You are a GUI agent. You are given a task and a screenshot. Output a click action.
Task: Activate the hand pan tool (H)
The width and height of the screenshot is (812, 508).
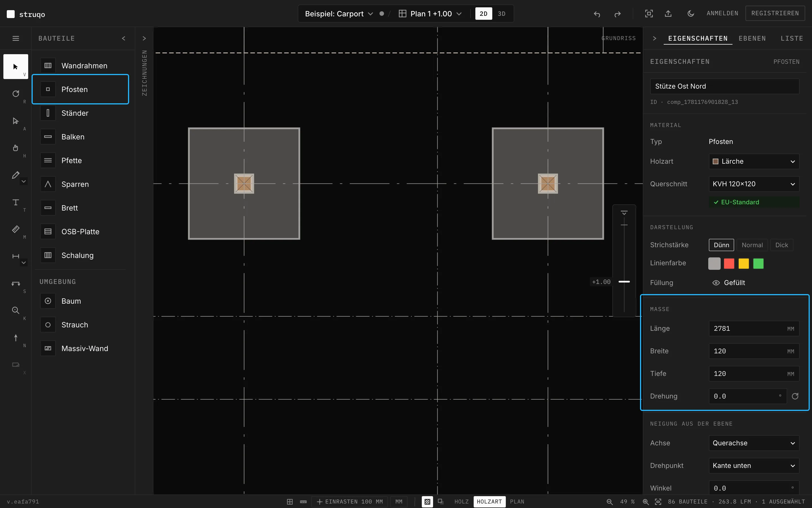click(16, 148)
